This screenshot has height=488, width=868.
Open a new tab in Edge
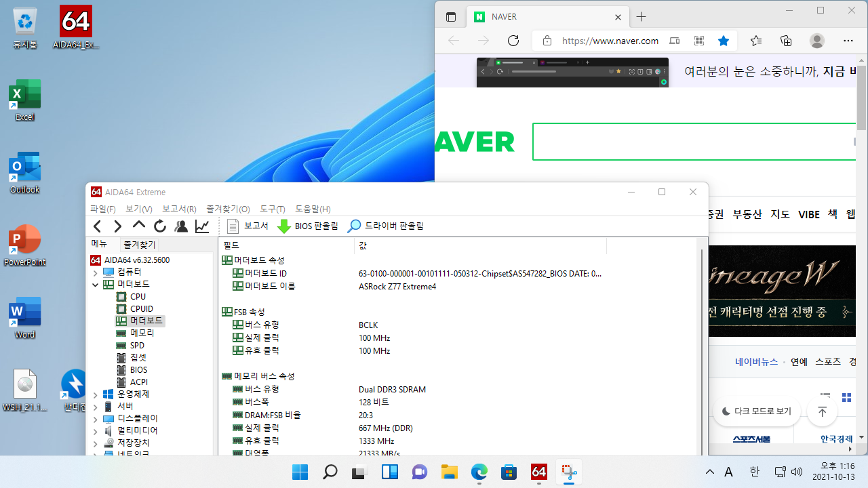[x=642, y=17]
